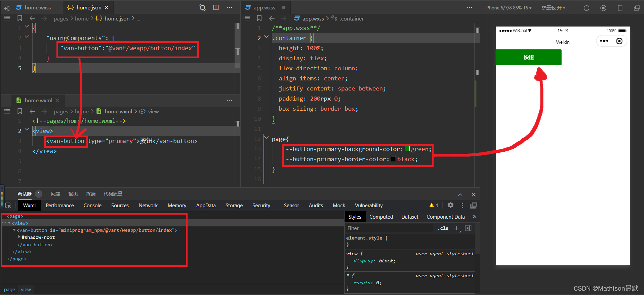Image resolution: width=644 pixels, height=295 pixels.
Task: Open the 终端 panel tab
Action: pos(91,194)
